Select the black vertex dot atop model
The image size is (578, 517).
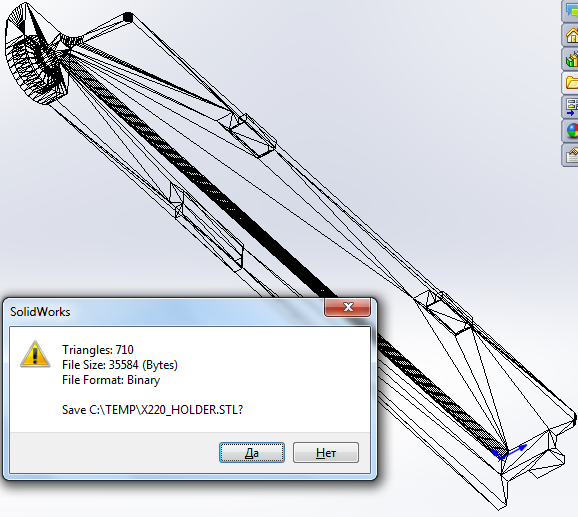(128, 17)
